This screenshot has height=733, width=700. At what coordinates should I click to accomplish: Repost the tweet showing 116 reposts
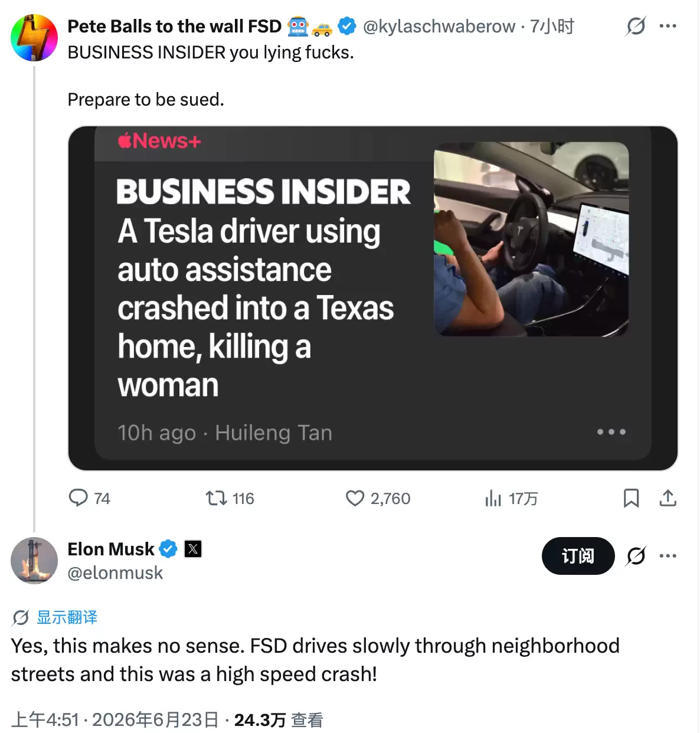pyautogui.click(x=216, y=499)
